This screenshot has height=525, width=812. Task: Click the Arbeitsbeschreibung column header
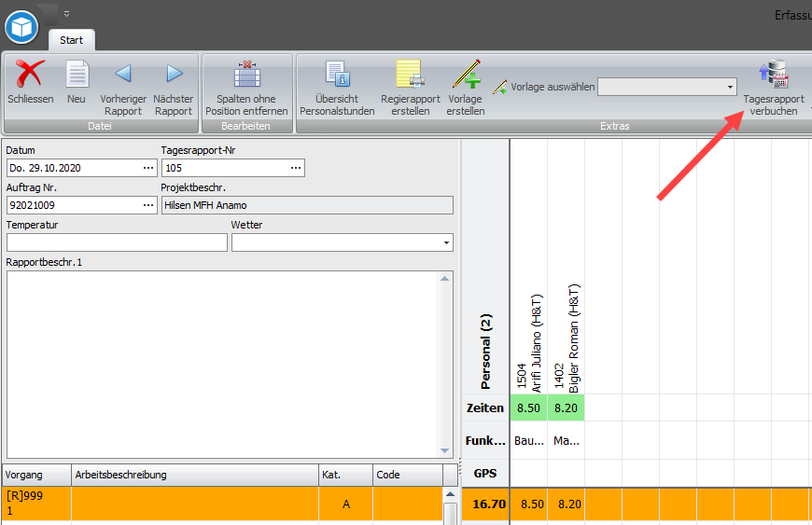tap(195, 475)
